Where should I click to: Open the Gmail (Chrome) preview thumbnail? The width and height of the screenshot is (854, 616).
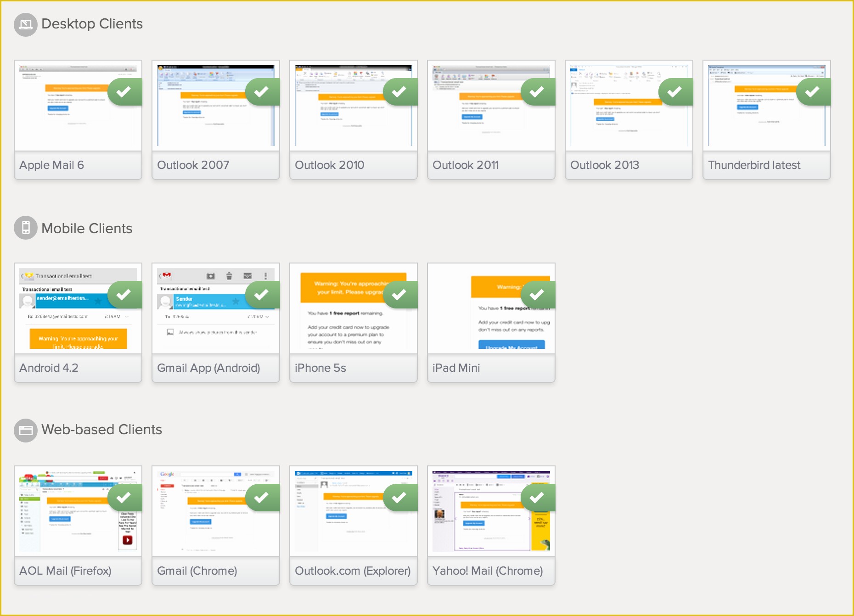[216, 511]
